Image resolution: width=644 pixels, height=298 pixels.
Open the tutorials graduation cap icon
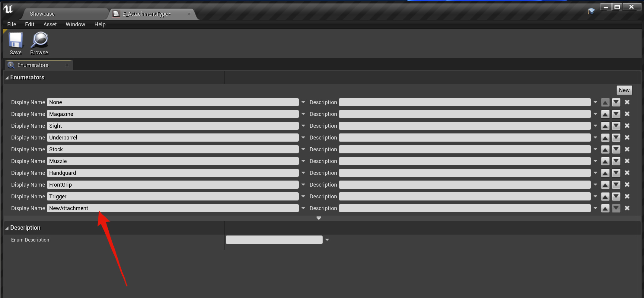591,11
